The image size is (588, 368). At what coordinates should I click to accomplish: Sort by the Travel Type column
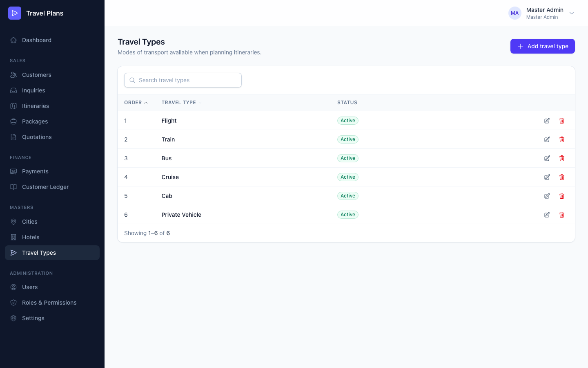click(x=182, y=103)
